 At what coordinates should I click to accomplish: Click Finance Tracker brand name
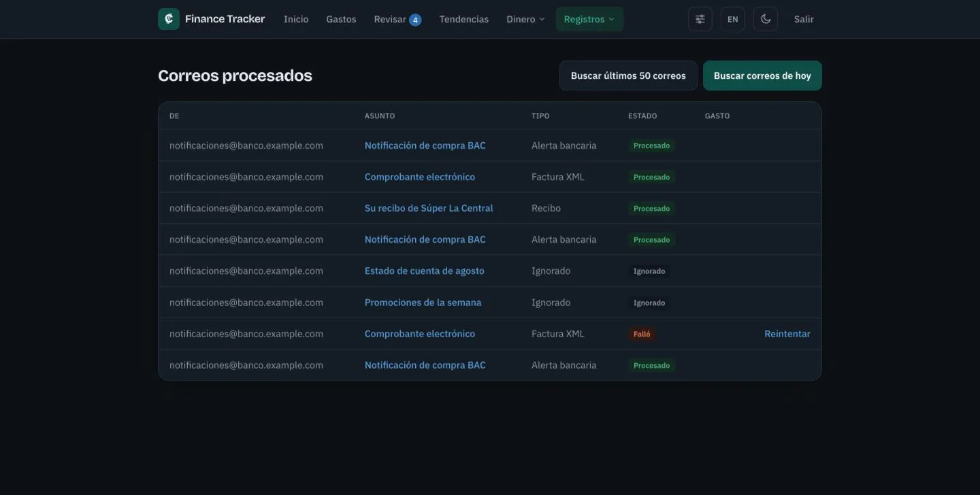tap(225, 19)
